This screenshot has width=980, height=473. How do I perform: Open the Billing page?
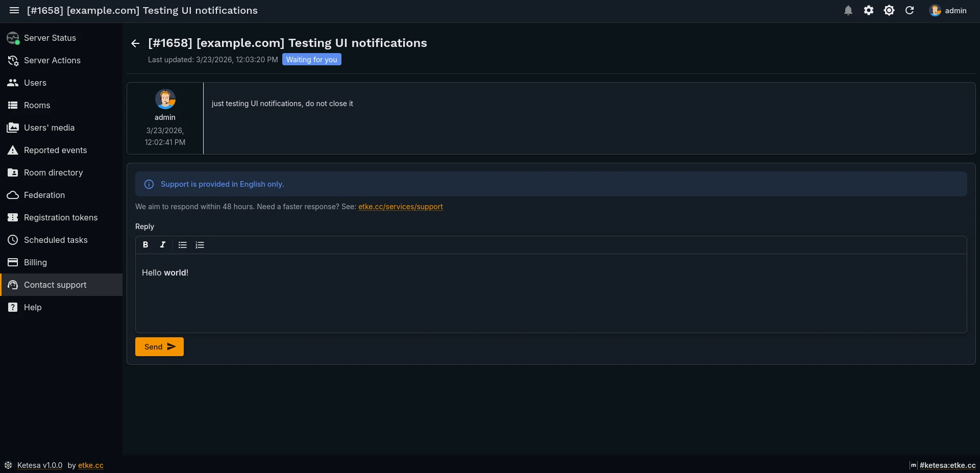pos(61,262)
